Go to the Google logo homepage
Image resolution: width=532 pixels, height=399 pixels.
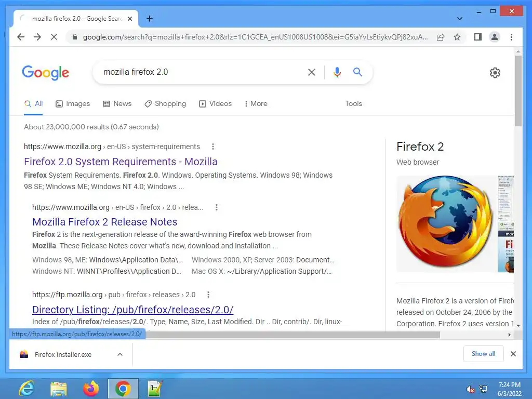(46, 73)
